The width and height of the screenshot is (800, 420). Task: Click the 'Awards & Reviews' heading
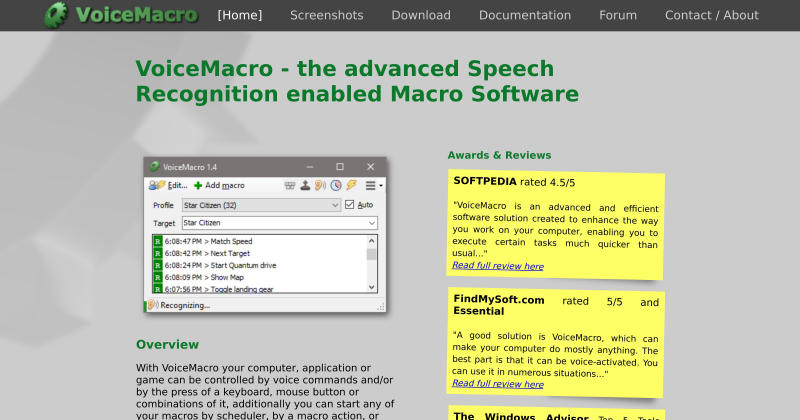[x=499, y=155]
